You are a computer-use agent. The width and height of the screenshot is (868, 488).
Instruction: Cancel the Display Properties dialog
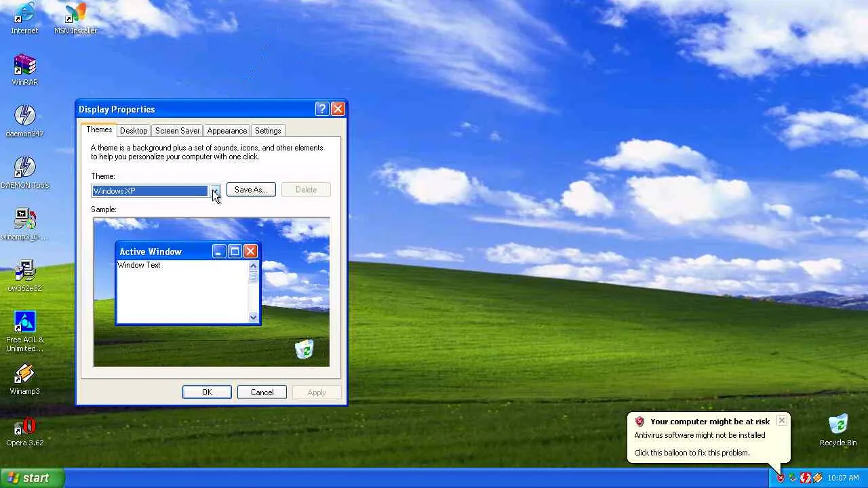tap(262, 392)
